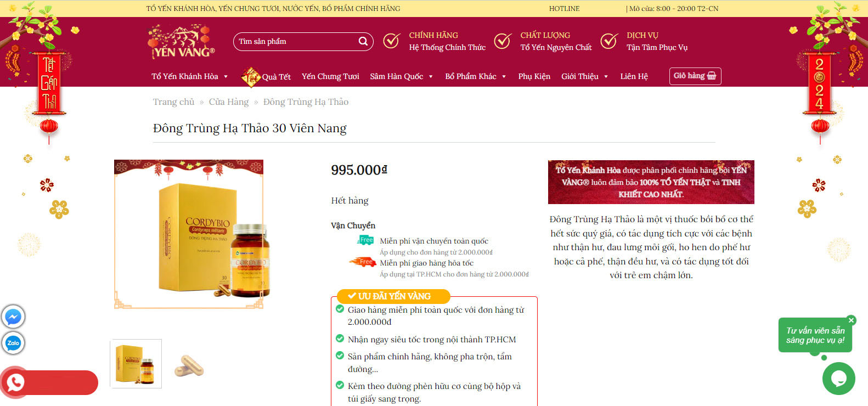868x406 pixels.
Task: Go to Phụ Kiện page
Action: point(534,76)
